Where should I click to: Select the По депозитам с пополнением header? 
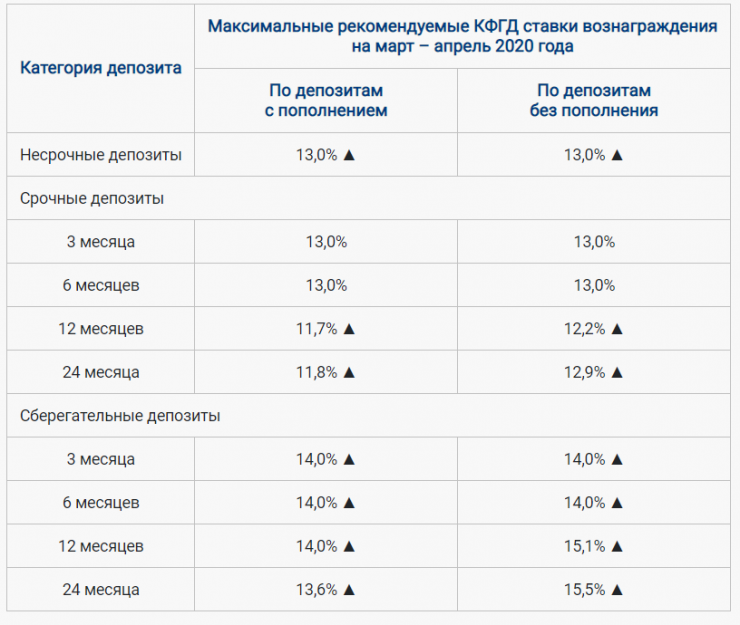coord(326,101)
